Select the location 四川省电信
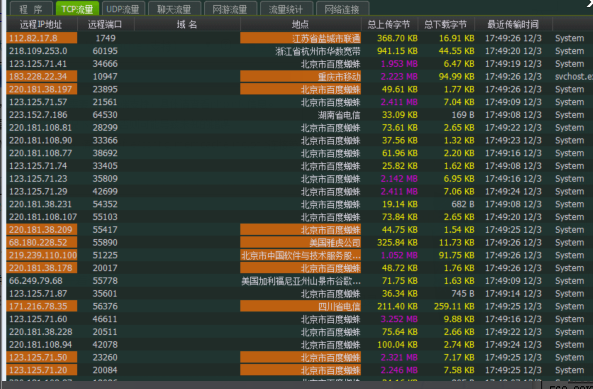The height and width of the screenshot is (389, 593). point(300,306)
